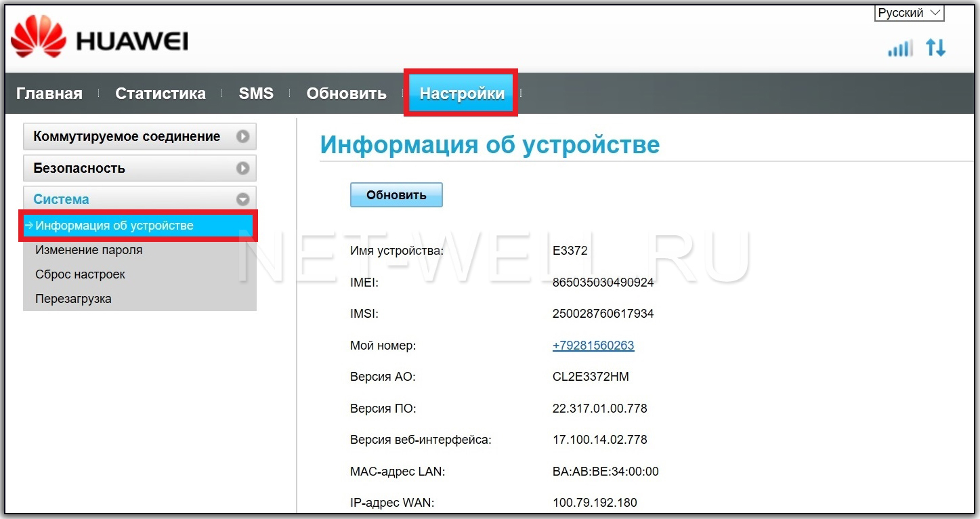Image resolution: width=980 pixels, height=519 pixels.
Task: Click the IMSI: label
Action: tap(364, 314)
